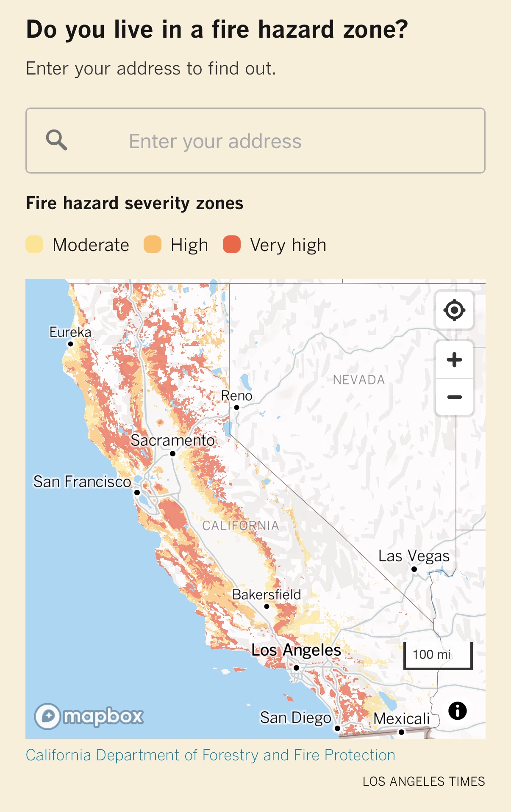
Task: Click Los Angeles city marker dot
Action: pyautogui.click(x=297, y=668)
